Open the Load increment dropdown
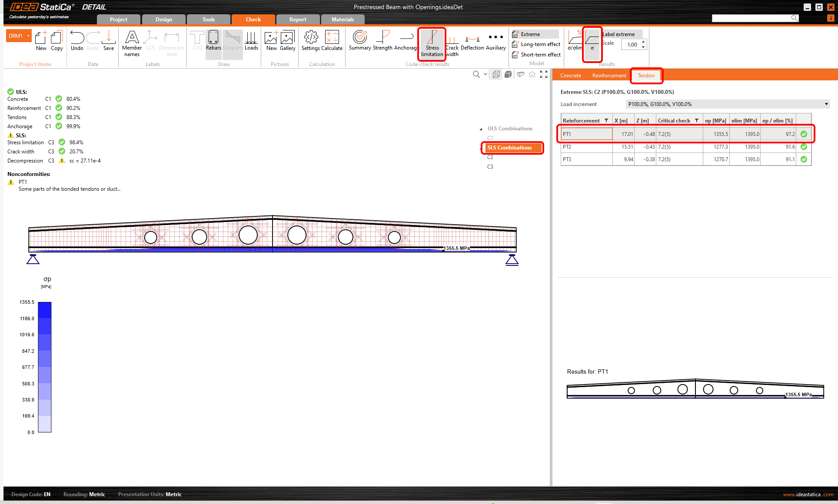Viewport: 838px width, 504px height. 826,104
